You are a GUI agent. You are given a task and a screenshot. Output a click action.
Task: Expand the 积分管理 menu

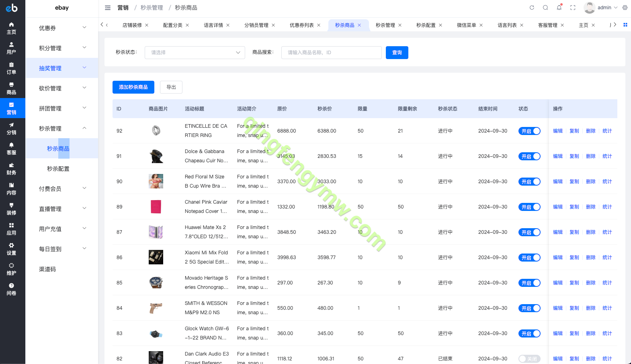pyautogui.click(x=62, y=48)
